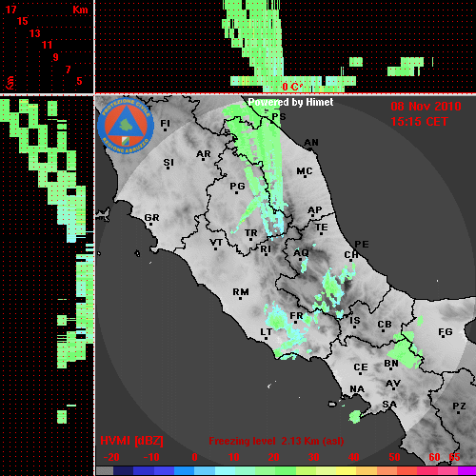Click the TE city label
This screenshot has height=476, width=476.
tap(322, 228)
